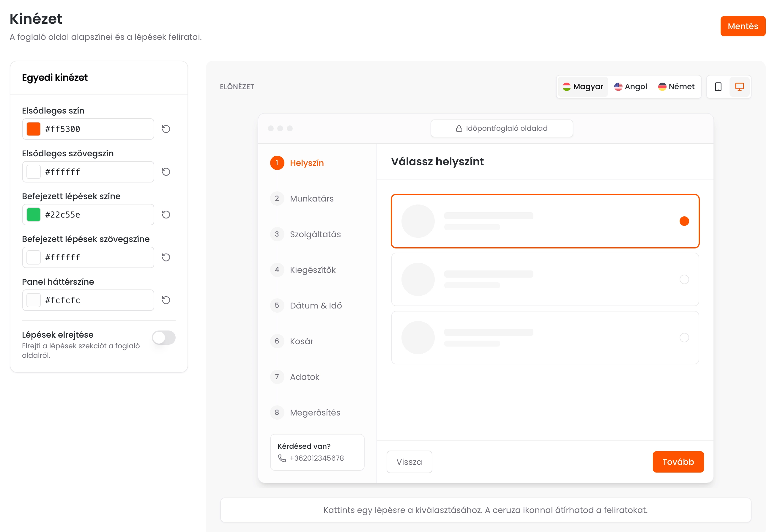775x532 pixels.
Task: Reset the Elsődleges szövegszín value
Action: pos(166,172)
